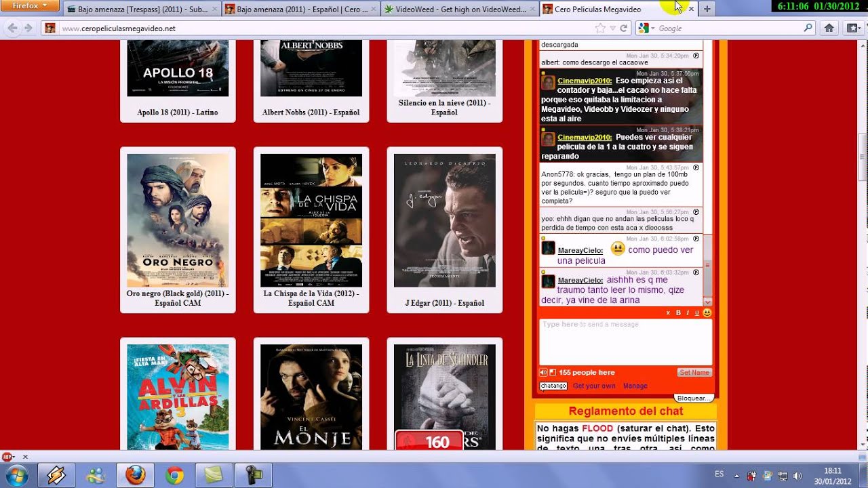Open Albert Nobbs (2011) - Español link

pyautogui.click(x=311, y=113)
